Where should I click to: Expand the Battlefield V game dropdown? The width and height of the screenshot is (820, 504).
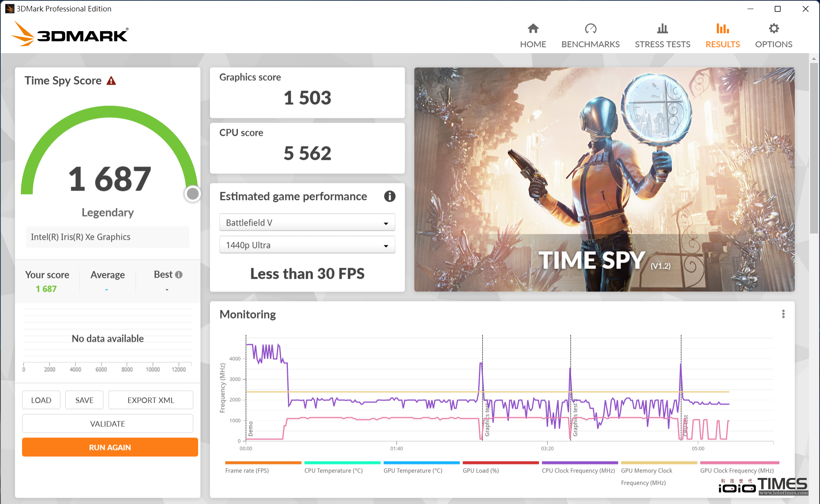(307, 222)
